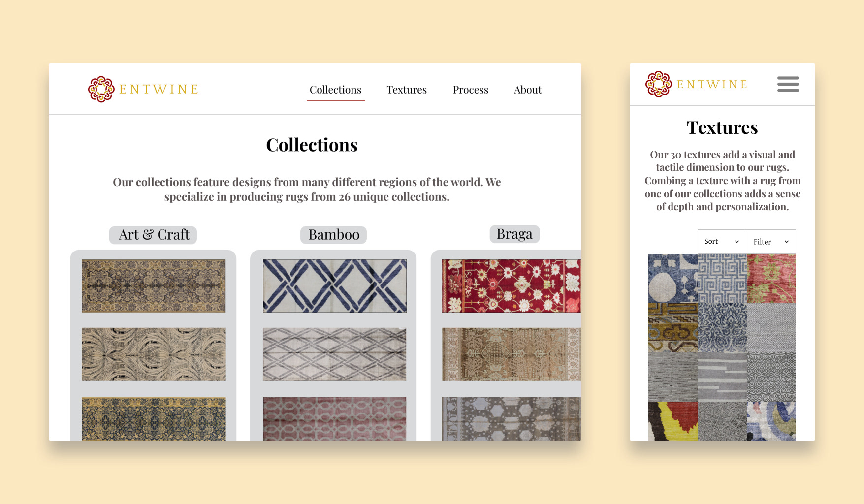
Task: View first Art & Craft rug thumbnail
Action: coord(154,286)
